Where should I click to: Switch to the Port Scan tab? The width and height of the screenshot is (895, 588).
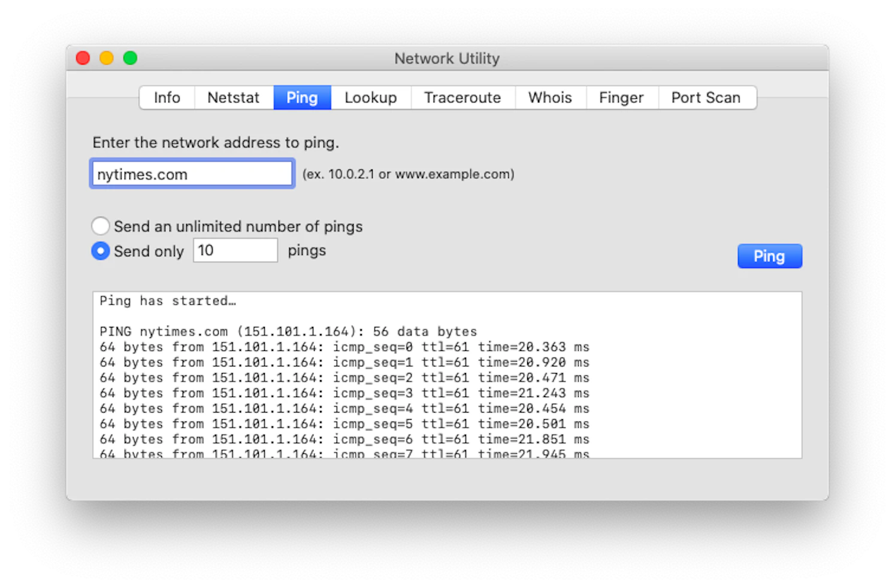point(706,97)
